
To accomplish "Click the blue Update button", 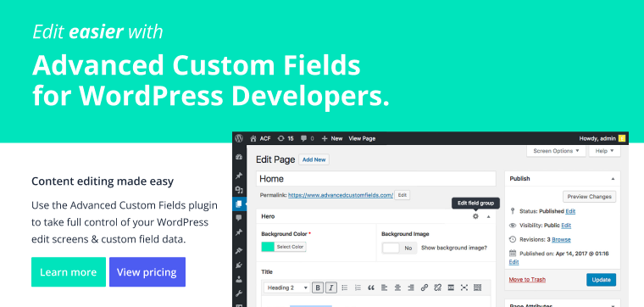I will (x=602, y=280).
